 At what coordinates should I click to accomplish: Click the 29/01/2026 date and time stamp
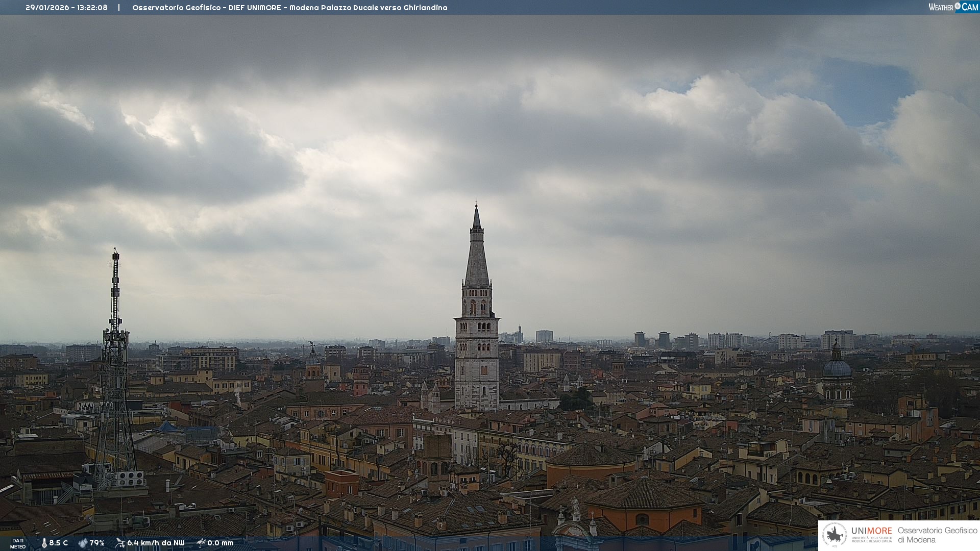click(x=66, y=8)
